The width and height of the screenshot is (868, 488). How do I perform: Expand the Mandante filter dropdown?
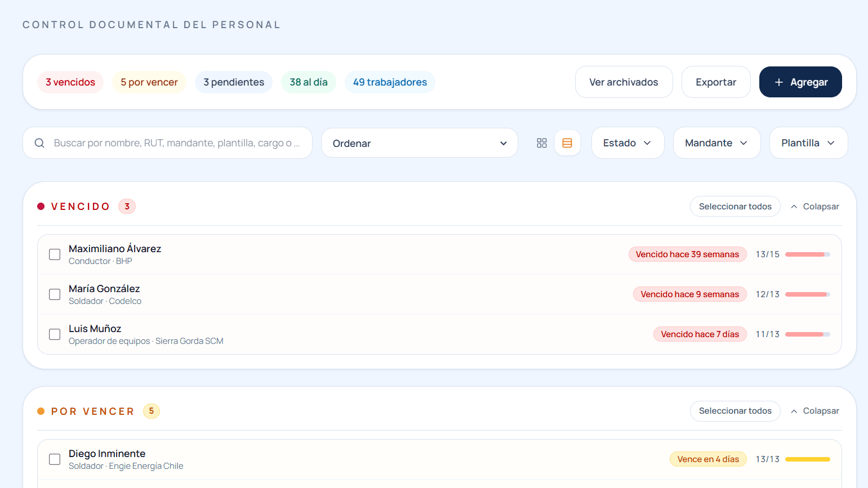716,143
